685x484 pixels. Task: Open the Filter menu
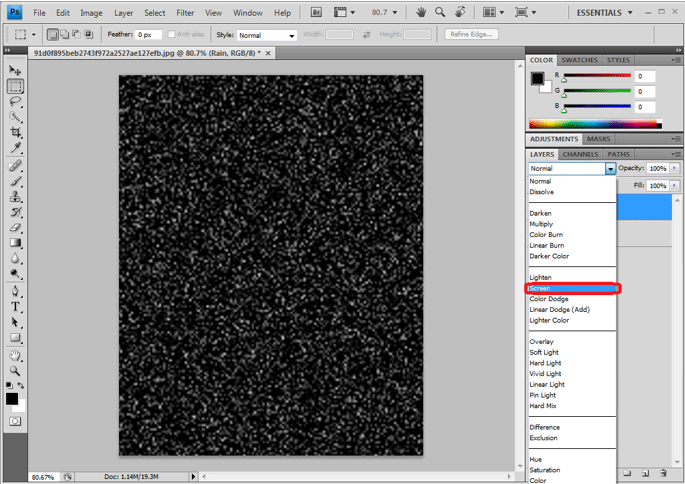tap(185, 13)
